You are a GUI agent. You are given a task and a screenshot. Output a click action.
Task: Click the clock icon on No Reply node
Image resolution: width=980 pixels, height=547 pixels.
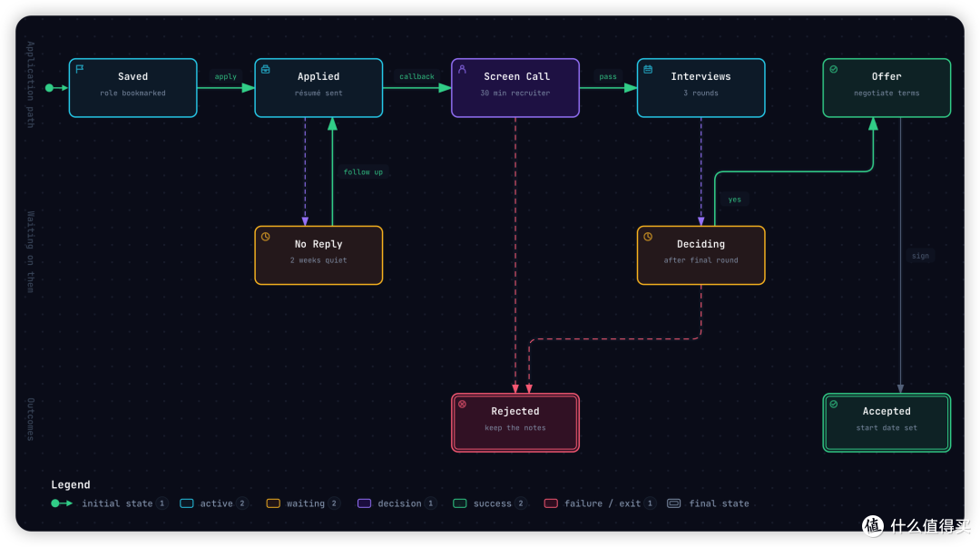(x=266, y=236)
